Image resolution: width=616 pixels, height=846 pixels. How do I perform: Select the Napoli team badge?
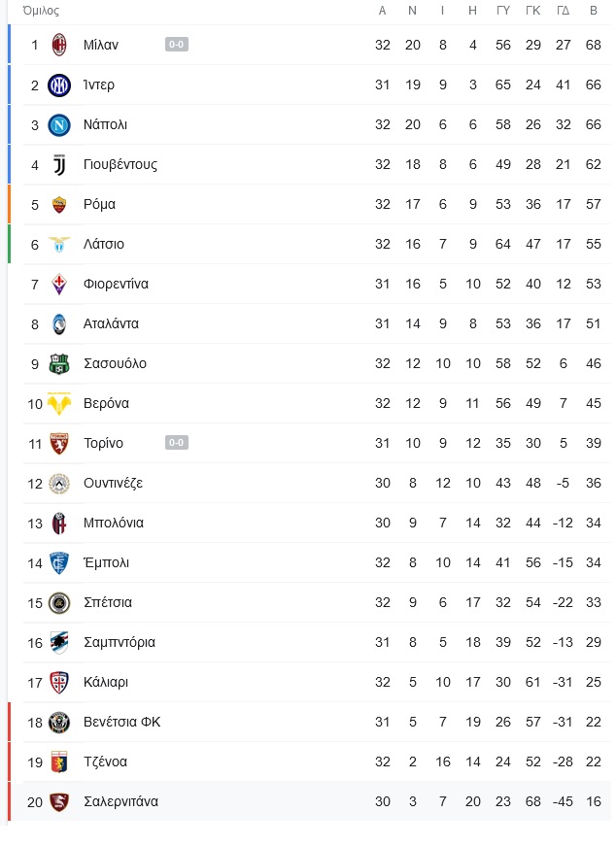tap(59, 124)
